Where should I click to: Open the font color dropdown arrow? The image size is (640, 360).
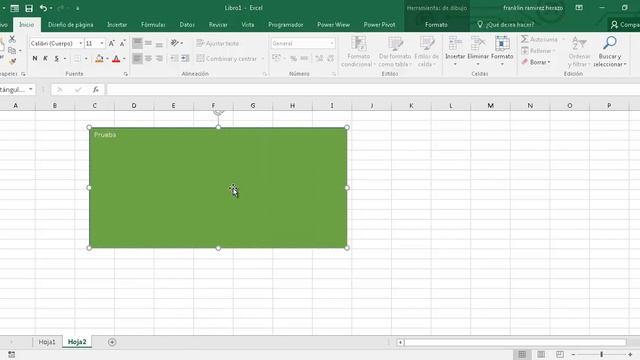pyautogui.click(x=124, y=59)
